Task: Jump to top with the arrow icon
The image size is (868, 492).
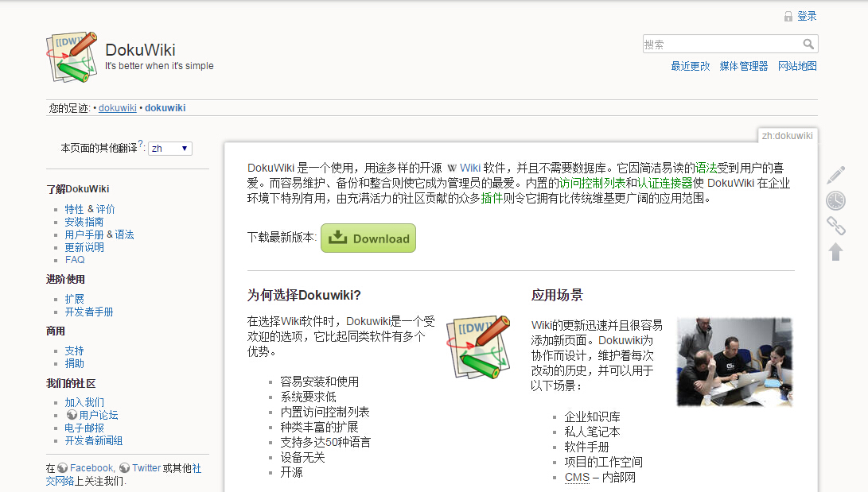Action: 835,251
